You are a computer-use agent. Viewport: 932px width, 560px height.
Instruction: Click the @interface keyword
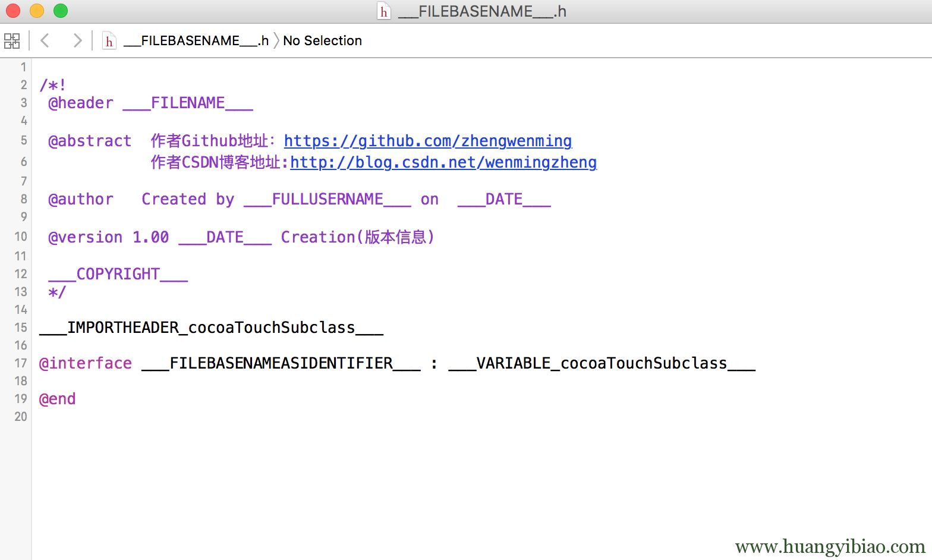click(x=86, y=363)
